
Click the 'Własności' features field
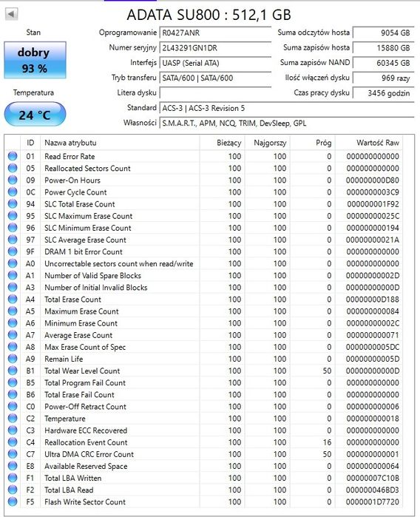[287, 123]
